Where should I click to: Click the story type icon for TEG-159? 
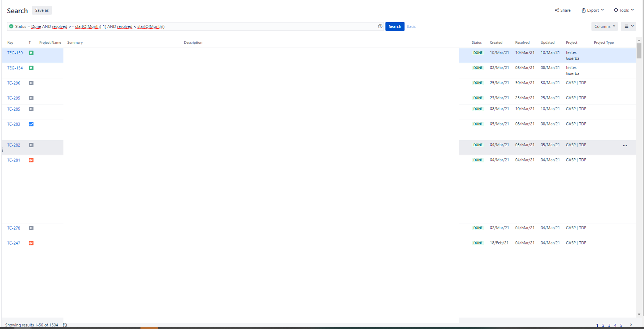click(31, 53)
